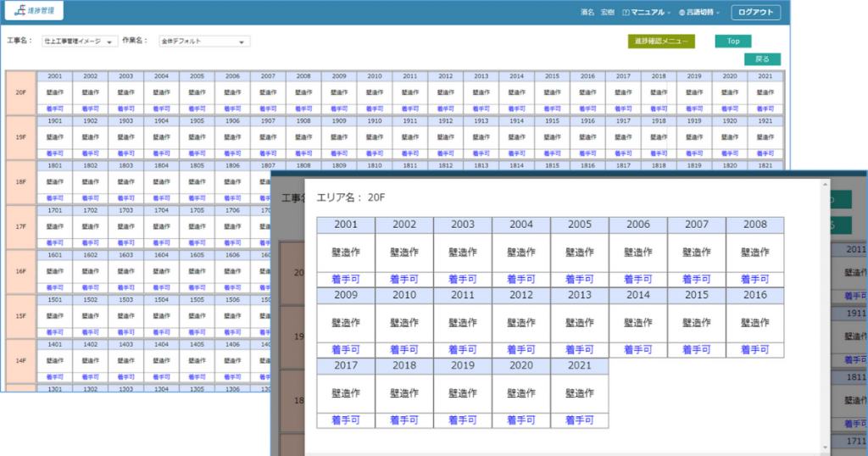Screen dimensions: 868x456
Task: Click 壁造作 cell for room 2017 in popup
Action: (x=346, y=393)
